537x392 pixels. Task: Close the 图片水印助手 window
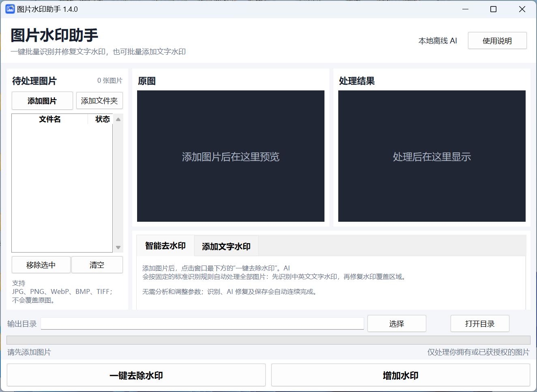coord(522,9)
